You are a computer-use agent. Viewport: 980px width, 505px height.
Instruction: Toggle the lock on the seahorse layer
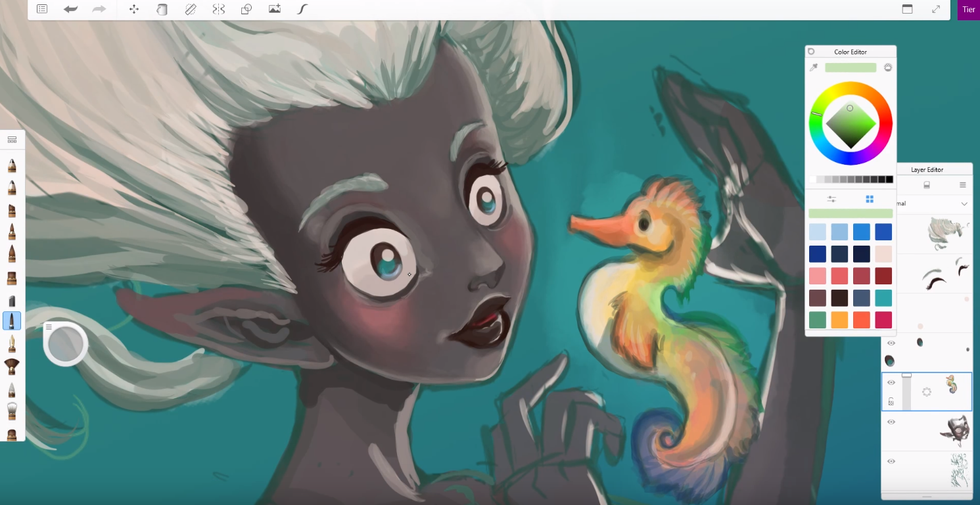[891, 401]
